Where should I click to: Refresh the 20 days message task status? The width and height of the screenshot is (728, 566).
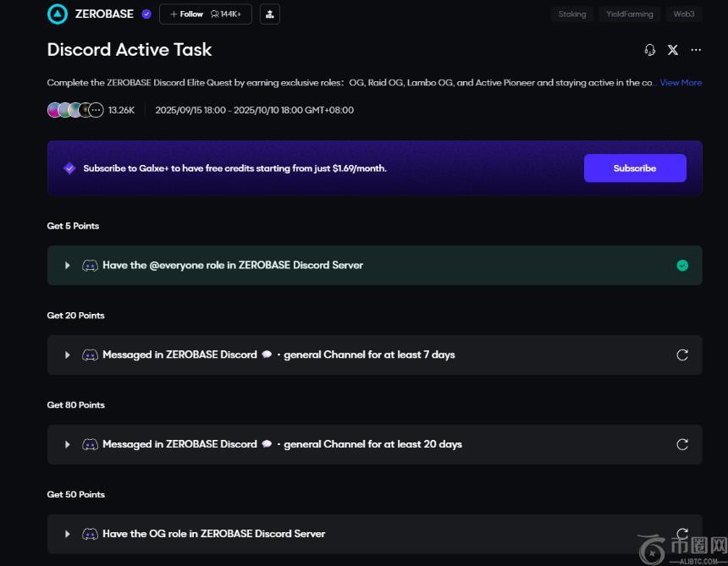pyautogui.click(x=682, y=444)
